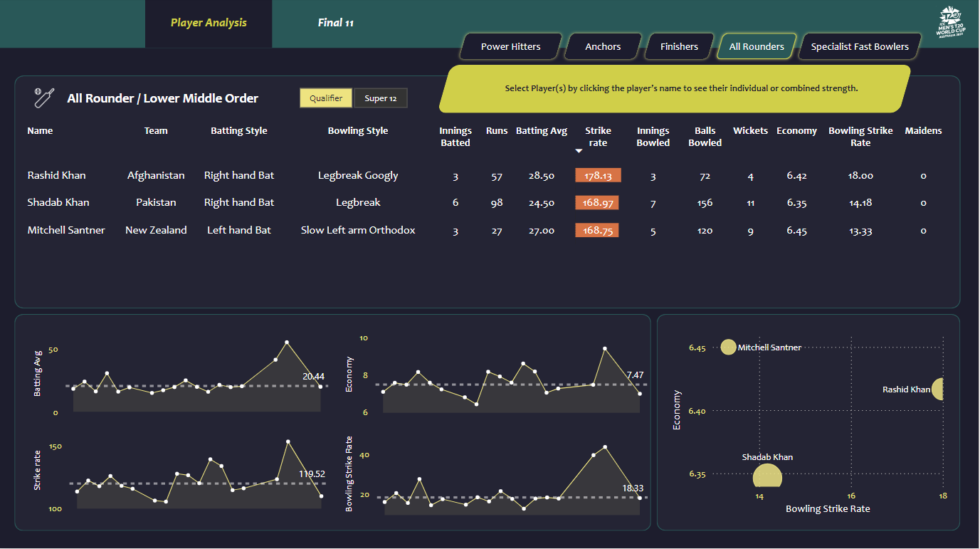Image resolution: width=980 pixels, height=549 pixels.
Task: Click the 119.52 strike rate average label
Action: (x=312, y=474)
